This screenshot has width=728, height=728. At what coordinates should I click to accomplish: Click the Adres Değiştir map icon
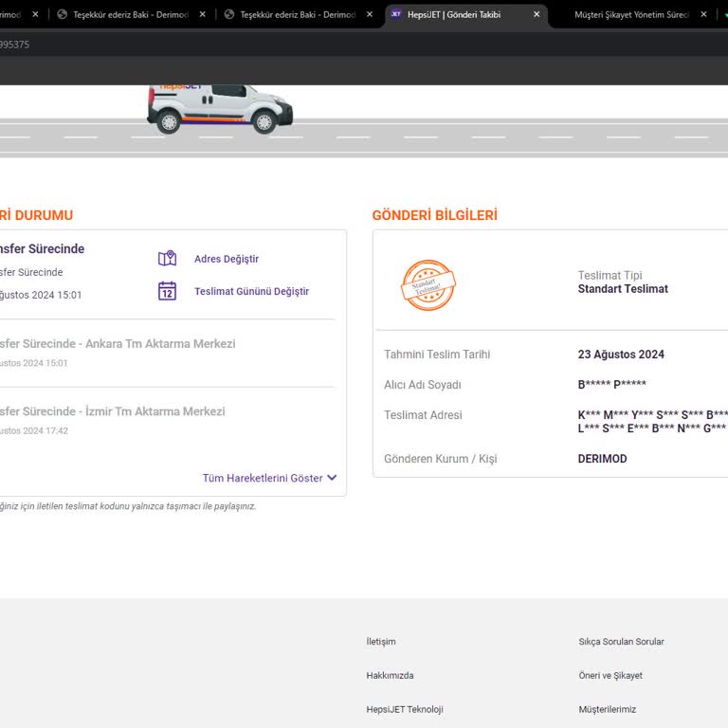point(167,258)
